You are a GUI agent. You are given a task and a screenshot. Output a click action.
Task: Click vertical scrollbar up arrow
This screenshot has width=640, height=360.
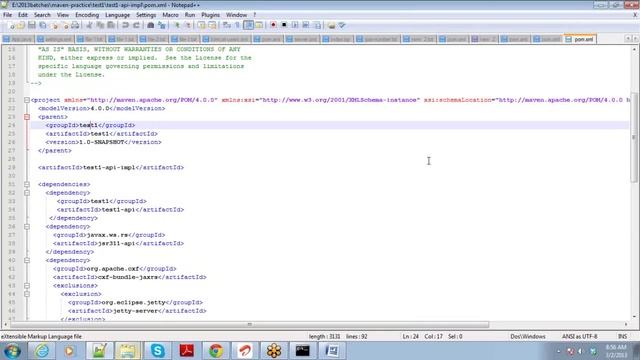pyautogui.click(x=634, y=49)
